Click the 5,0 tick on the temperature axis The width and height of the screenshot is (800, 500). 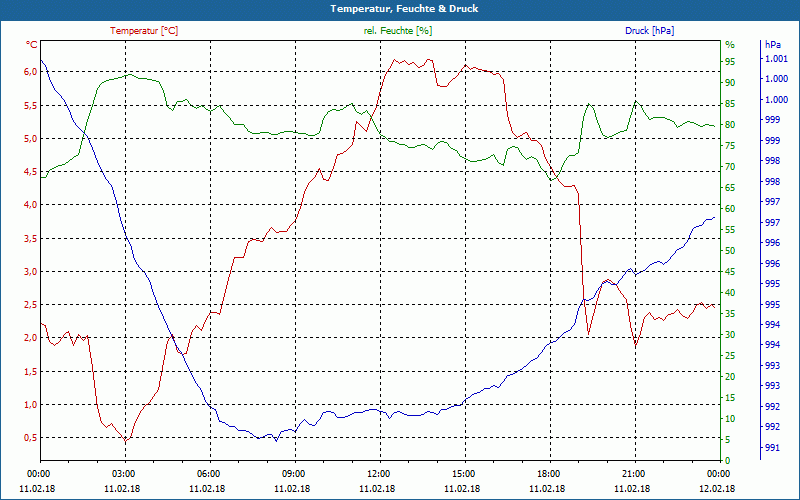pos(31,139)
